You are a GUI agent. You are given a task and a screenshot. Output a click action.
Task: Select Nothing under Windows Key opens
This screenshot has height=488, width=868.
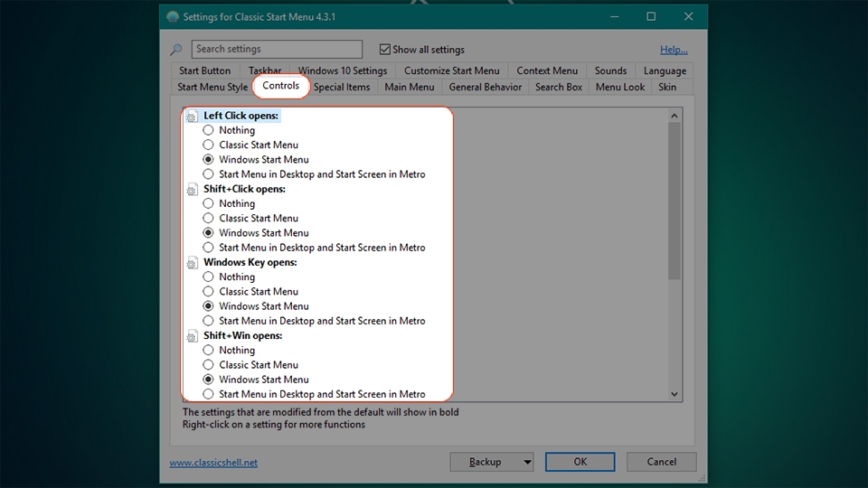click(x=208, y=277)
